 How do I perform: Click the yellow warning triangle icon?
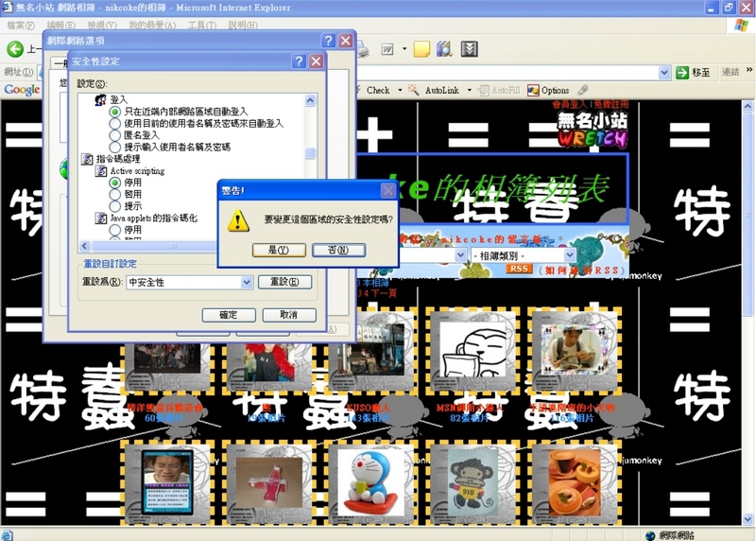coord(238,221)
